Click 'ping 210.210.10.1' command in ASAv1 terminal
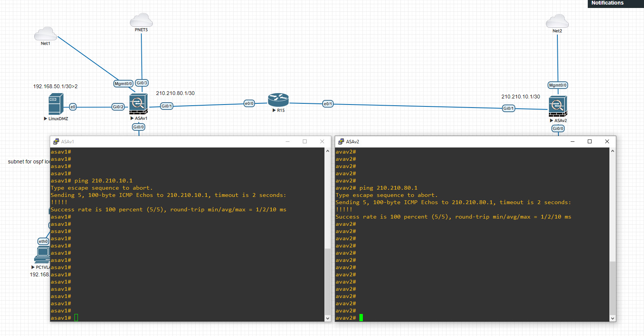 (x=103, y=181)
